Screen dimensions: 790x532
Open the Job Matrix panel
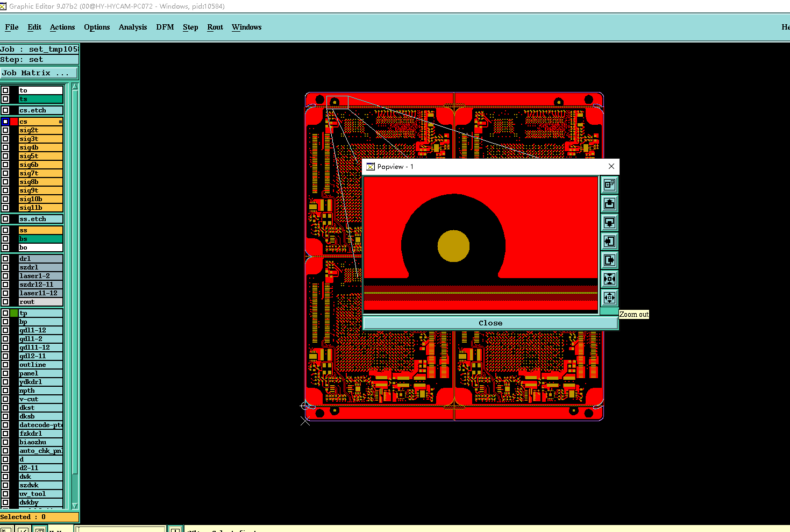pos(39,73)
